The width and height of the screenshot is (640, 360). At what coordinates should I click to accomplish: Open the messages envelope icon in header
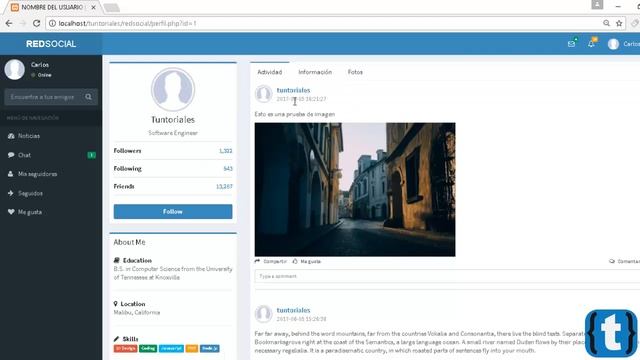click(x=571, y=44)
